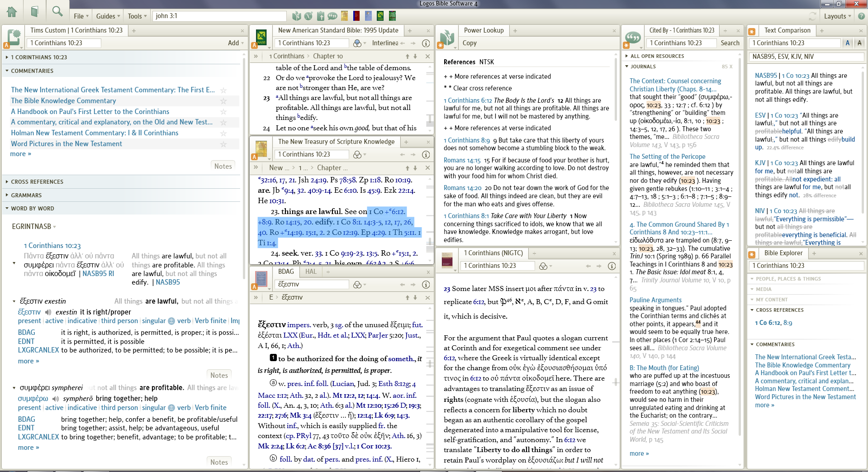This screenshot has width=868, height=472.
Task: Click the sync refresh icon near Layouts
Action: pyautogui.click(x=812, y=16)
